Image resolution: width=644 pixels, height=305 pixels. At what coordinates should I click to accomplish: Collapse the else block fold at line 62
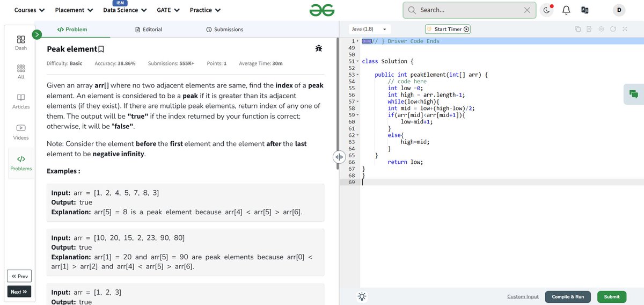click(357, 135)
